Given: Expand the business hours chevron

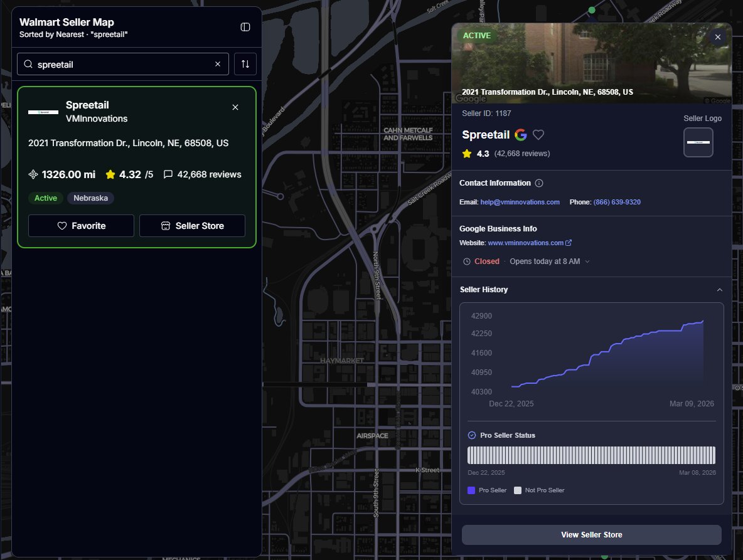Looking at the screenshot, I should tap(587, 262).
